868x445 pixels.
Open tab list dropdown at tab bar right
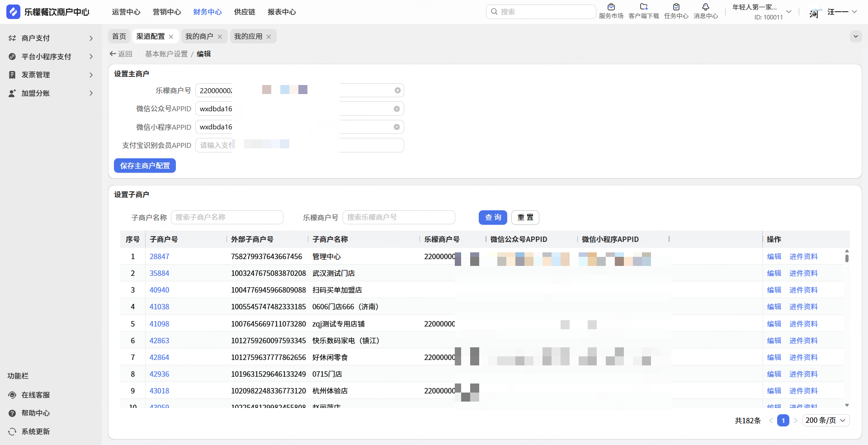pyautogui.click(x=856, y=36)
